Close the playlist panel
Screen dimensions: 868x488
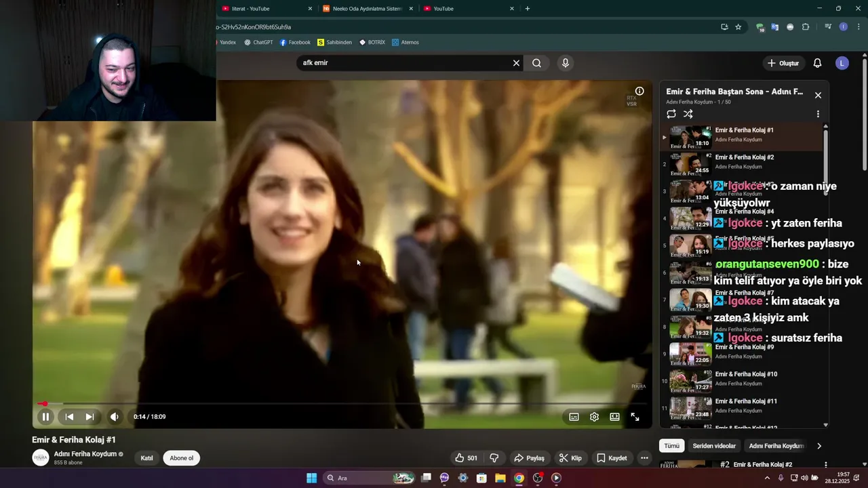point(818,96)
